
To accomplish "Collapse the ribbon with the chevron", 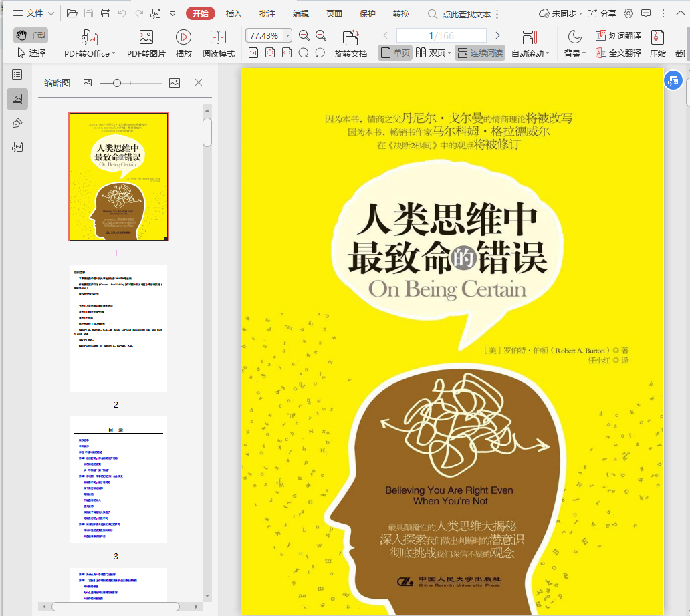I will [681, 13].
